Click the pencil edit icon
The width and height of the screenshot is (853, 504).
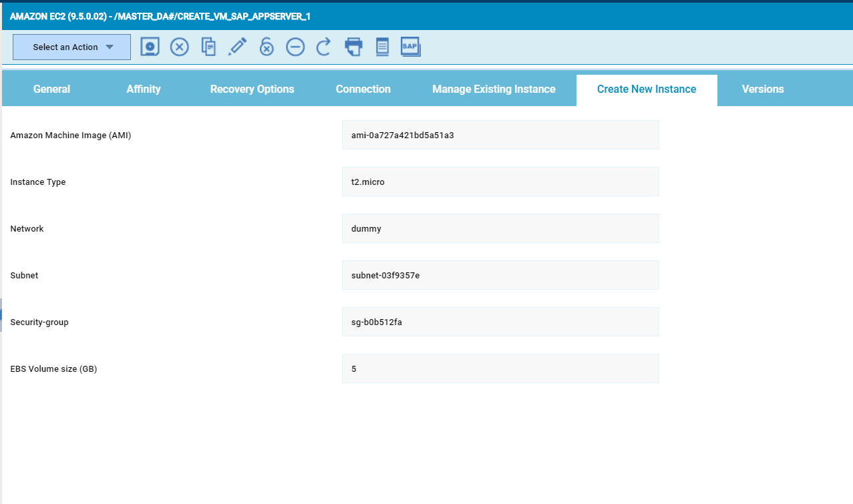(237, 47)
